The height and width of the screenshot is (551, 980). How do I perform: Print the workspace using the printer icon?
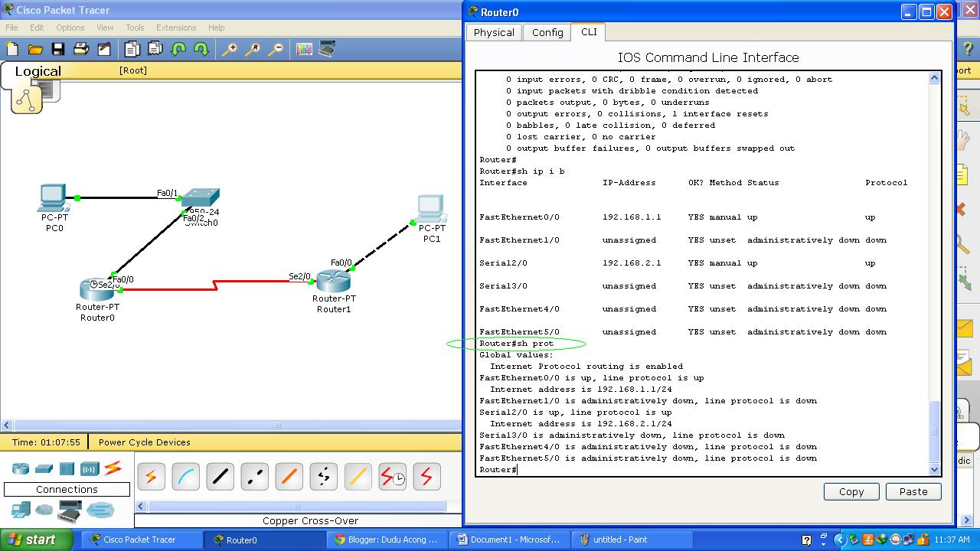pyautogui.click(x=81, y=49)
